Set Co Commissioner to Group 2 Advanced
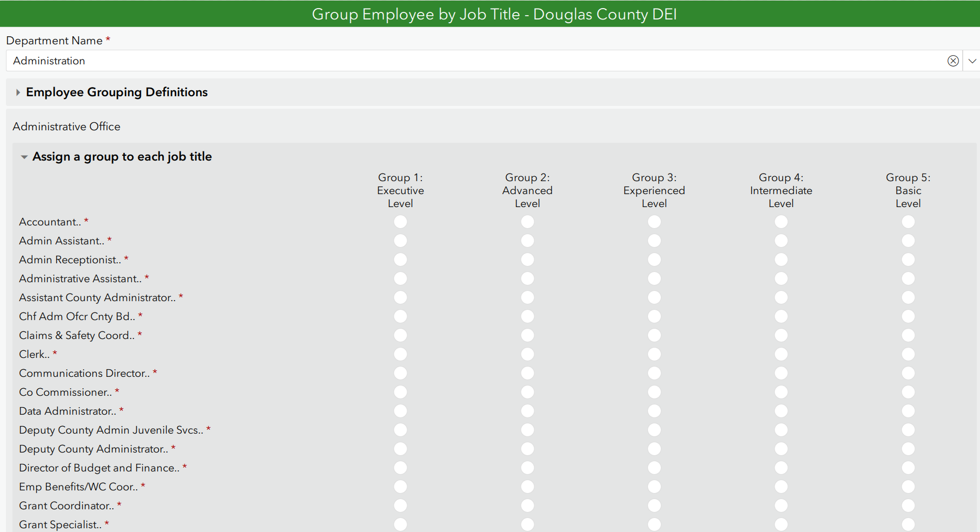This screenshot has width=980, height=532. (x=527, y=392)
